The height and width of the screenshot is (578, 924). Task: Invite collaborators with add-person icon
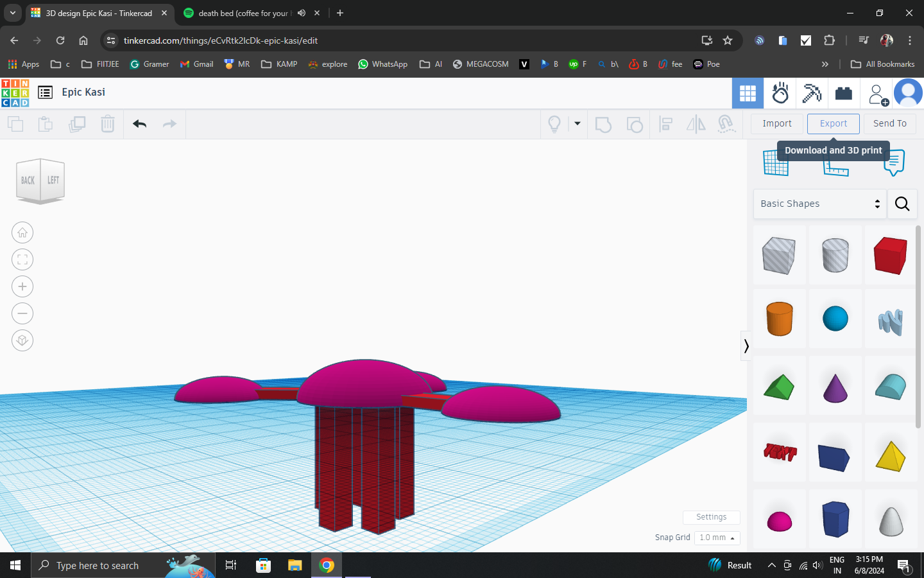878,94
